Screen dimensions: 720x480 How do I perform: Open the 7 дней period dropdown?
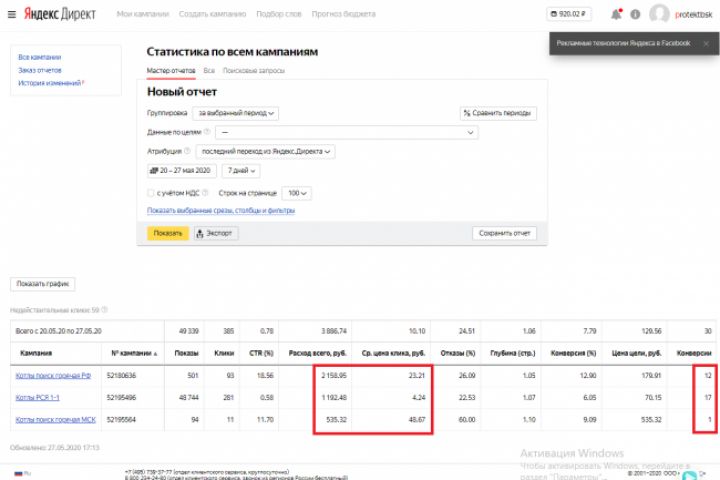click(x=243, y=170)
